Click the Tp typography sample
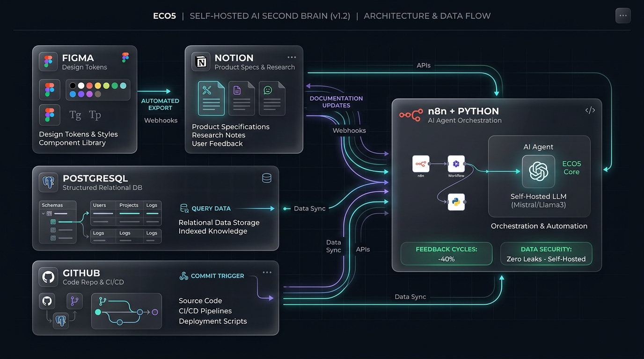This screenshot has width=644, height=359. [95, 115]
